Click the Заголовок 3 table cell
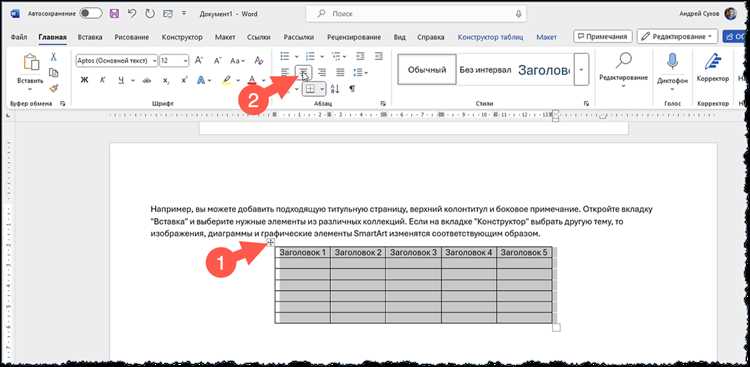Image resolution: width=750 pixels, height=367 pixels. [413, 252]
